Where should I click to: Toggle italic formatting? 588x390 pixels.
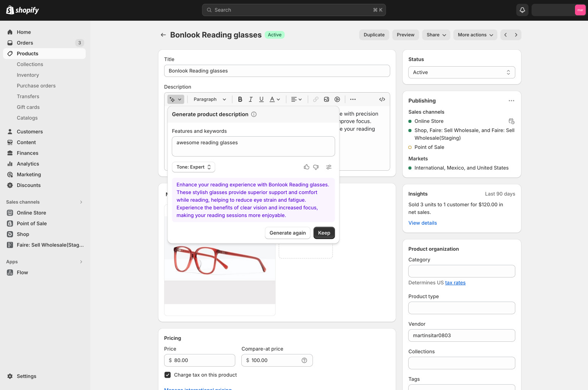[x=251, y=100]
